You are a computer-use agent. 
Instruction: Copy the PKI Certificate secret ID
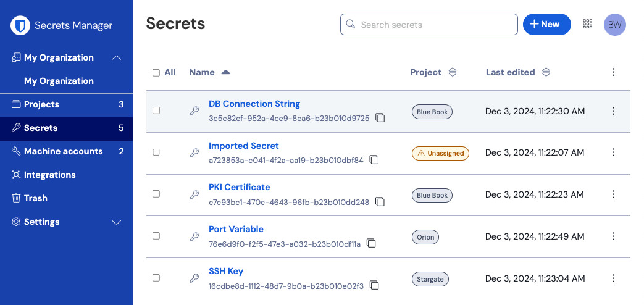380,202
